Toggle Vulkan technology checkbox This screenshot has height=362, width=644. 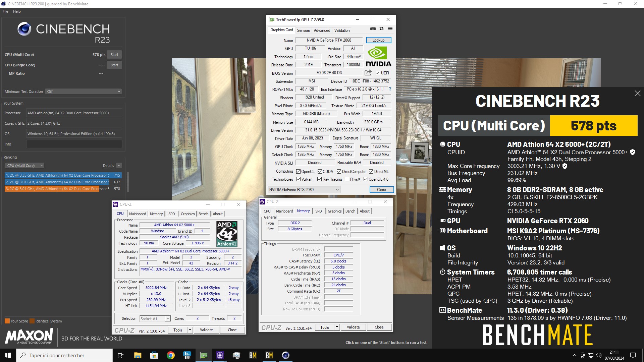point(298,179)
